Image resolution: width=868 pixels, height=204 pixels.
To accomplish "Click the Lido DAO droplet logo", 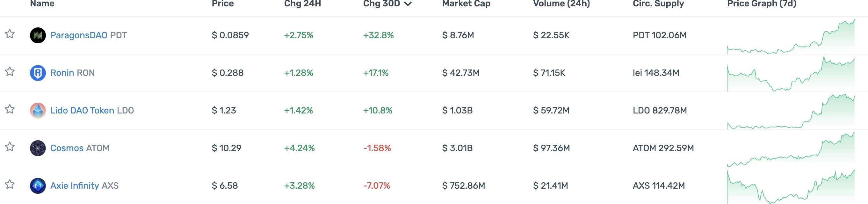I will pos(38,111).
